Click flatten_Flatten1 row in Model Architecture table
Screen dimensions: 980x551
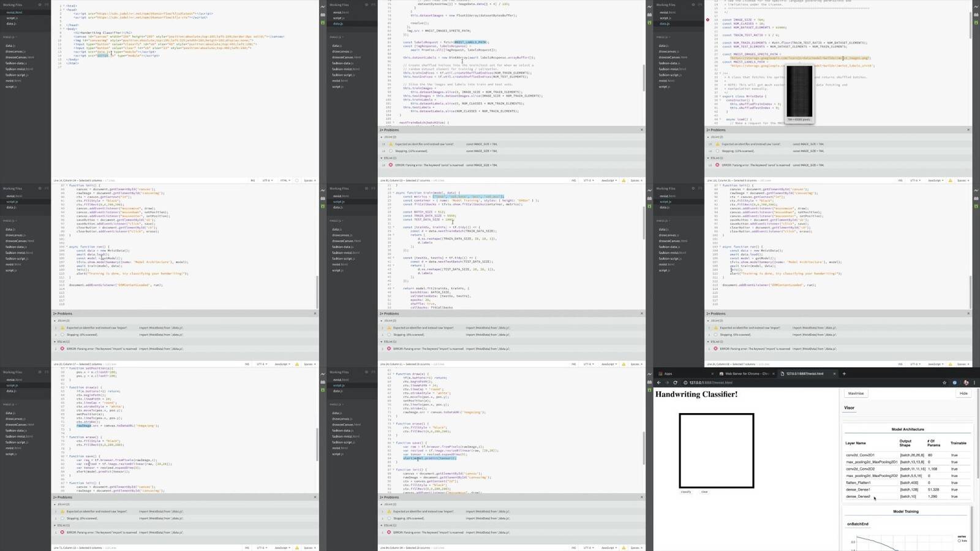click(x=908, y=483)
